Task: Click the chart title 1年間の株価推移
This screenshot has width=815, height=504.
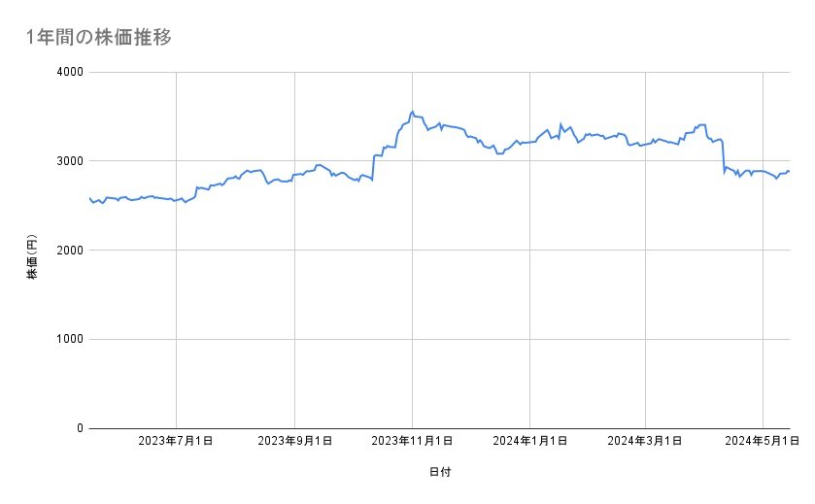Action: click(x=100, y=38)
